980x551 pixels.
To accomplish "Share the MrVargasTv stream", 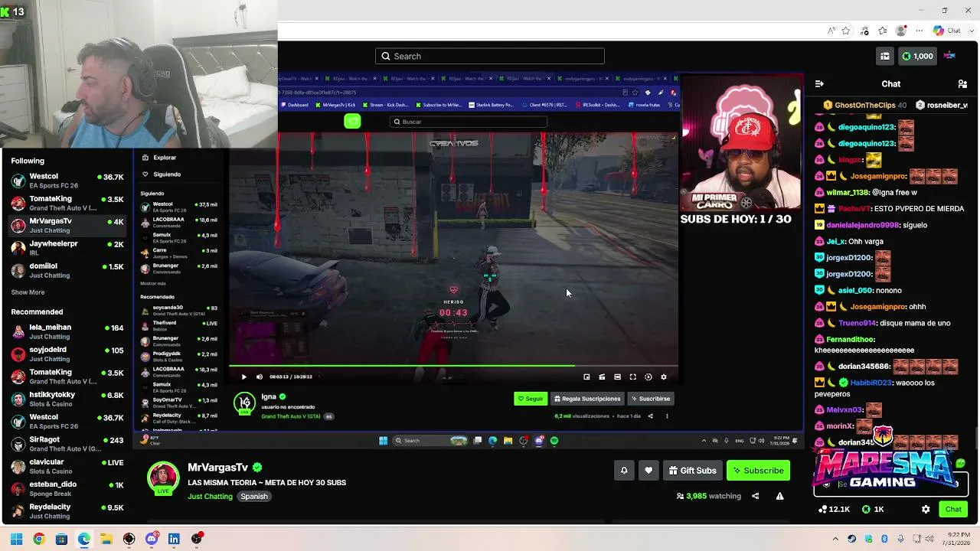I will coord(755,496).
